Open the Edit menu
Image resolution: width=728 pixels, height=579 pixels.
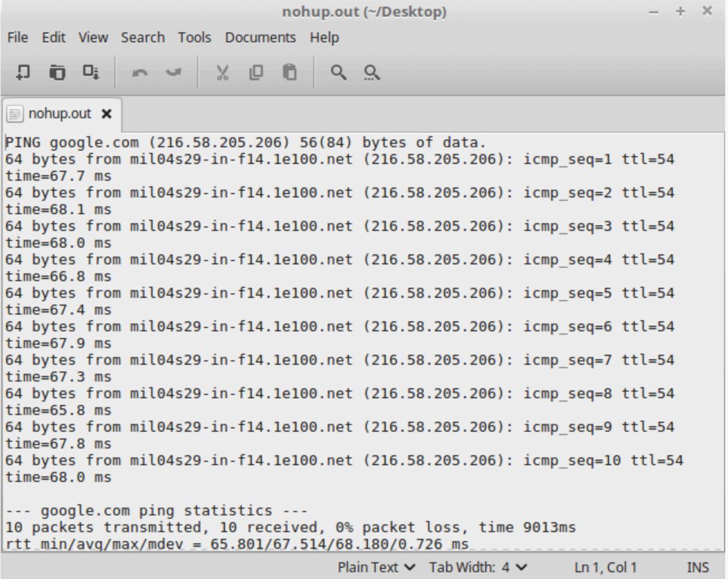click(54, 37)
